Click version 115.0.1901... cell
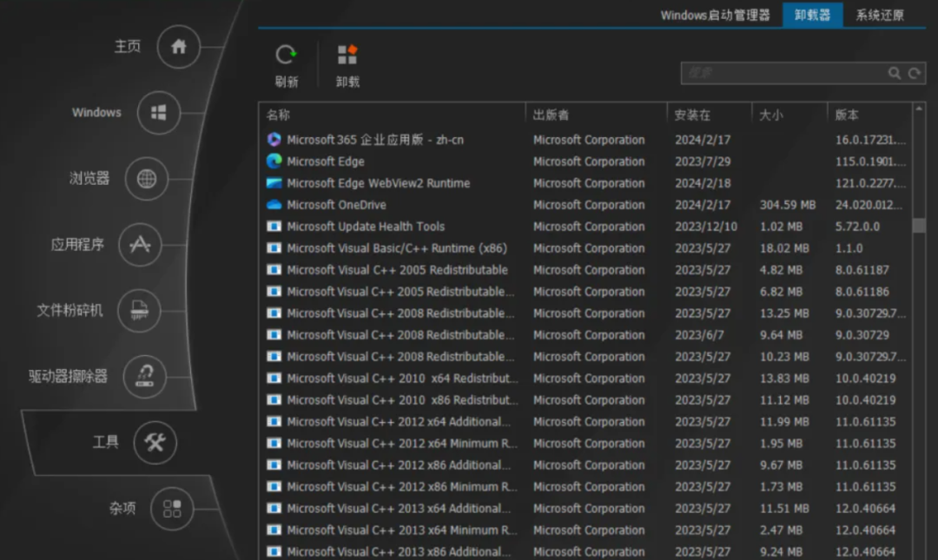This screenshot has height=560, width=938. [x=870, y=161]
